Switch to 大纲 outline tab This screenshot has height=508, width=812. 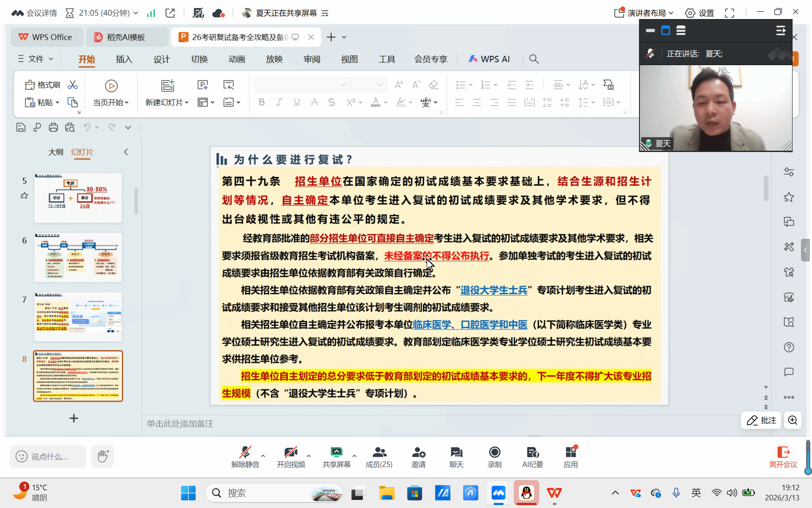(x=55, y=152)
